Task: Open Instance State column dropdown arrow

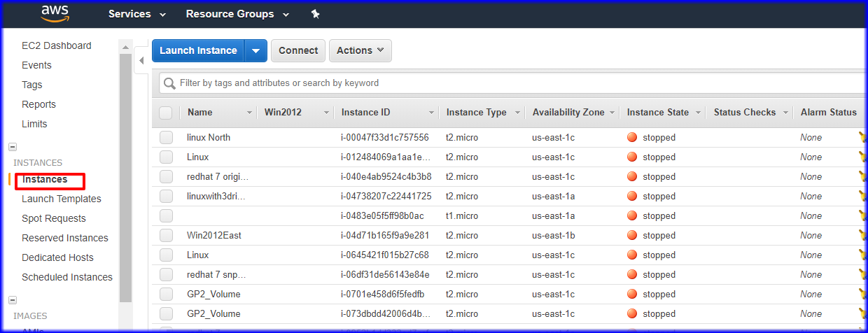Action: point(698,113)
